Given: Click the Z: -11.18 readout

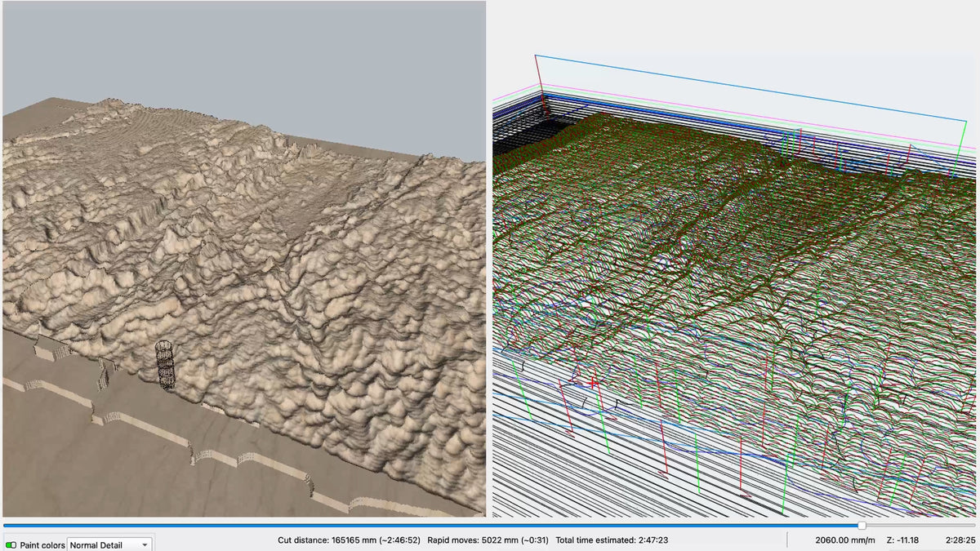Looking at the screenshot, I should (902, 540).
